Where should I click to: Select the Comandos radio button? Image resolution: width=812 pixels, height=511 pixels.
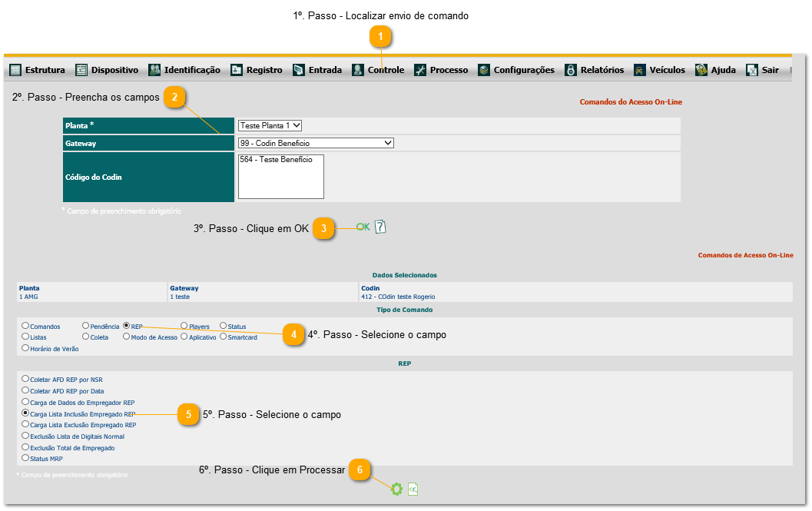[x=25, y=326]
